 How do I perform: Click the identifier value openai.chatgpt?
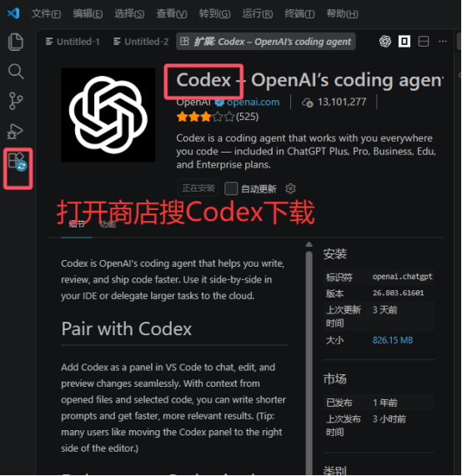[403, 277]
